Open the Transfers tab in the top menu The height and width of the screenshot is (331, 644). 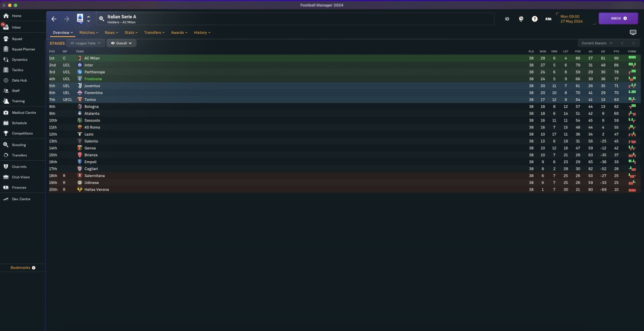[x=154, y=32]
